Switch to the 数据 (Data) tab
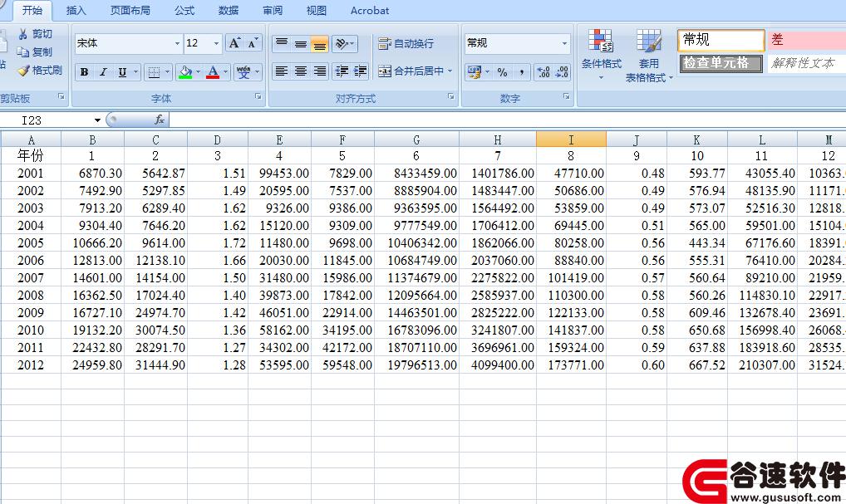Screen dimensions: 846x504 (229, 10)
